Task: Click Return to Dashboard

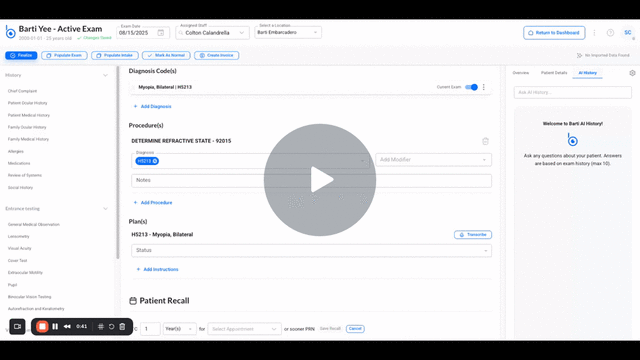Action: 554,33
